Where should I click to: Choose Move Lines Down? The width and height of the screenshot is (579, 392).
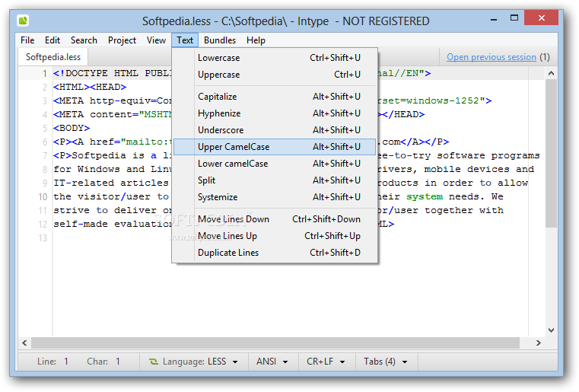tap(275, 219)
